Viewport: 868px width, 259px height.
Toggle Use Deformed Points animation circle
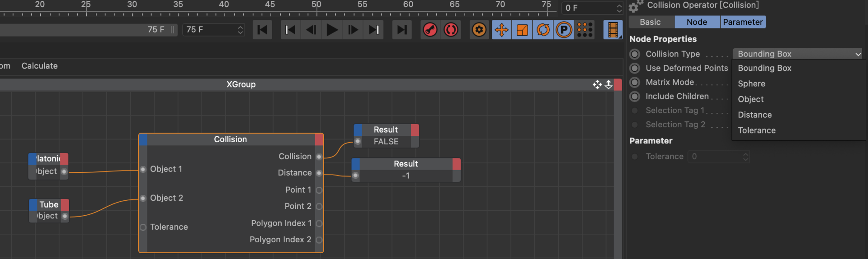tap(635, 68)
